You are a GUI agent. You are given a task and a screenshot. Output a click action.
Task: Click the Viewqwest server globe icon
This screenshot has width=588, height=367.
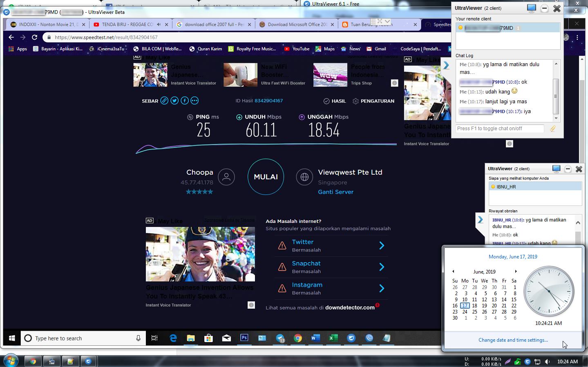click(x=304, y=177)
